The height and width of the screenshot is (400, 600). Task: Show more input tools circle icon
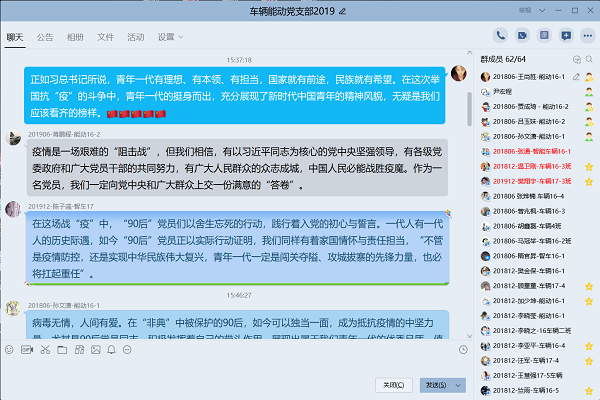tap(127, 349)
